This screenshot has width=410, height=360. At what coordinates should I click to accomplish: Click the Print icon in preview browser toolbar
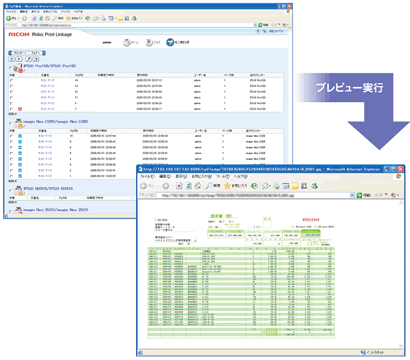tap(276, 186)
